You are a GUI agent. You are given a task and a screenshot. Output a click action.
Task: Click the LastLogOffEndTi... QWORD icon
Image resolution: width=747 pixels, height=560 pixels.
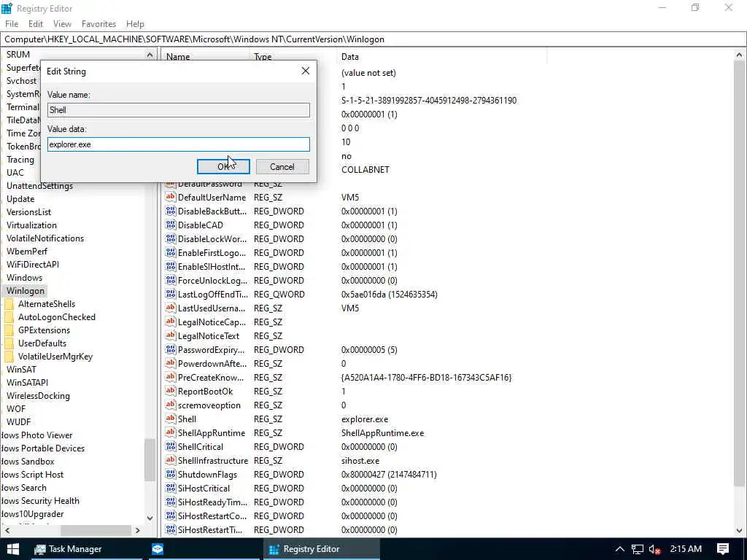171,294
